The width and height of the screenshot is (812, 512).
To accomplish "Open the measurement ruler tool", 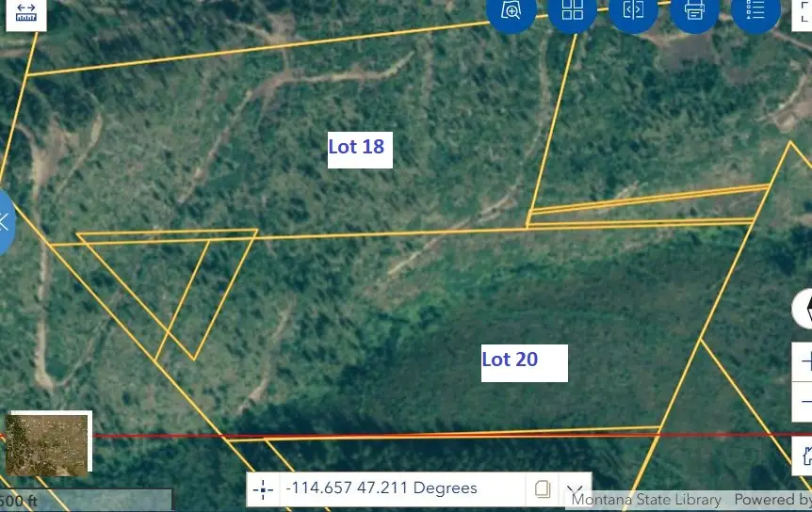I will (25, 13).
